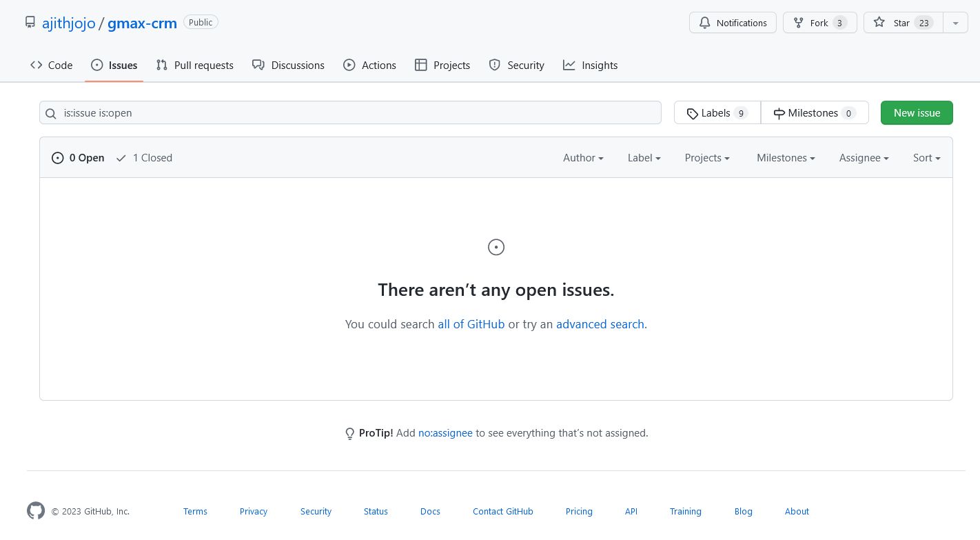Open the gmax-crm repository link

tap(142, 23)
